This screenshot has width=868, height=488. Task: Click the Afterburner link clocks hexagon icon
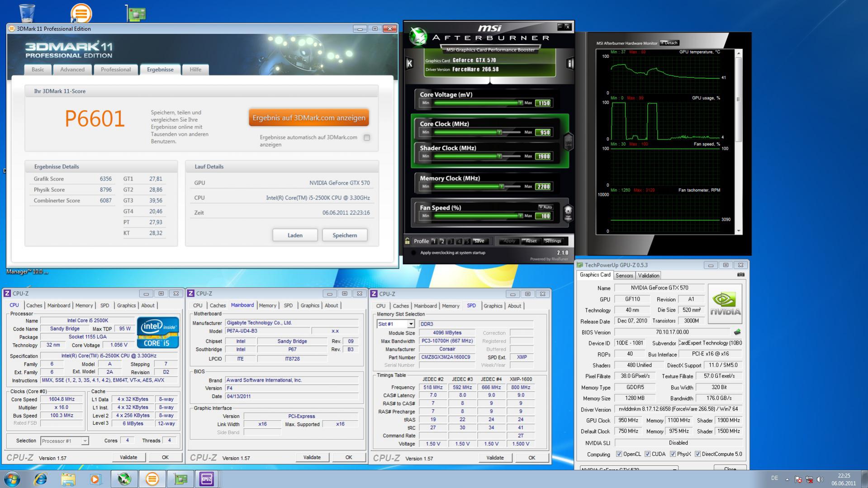coord(569,142)
